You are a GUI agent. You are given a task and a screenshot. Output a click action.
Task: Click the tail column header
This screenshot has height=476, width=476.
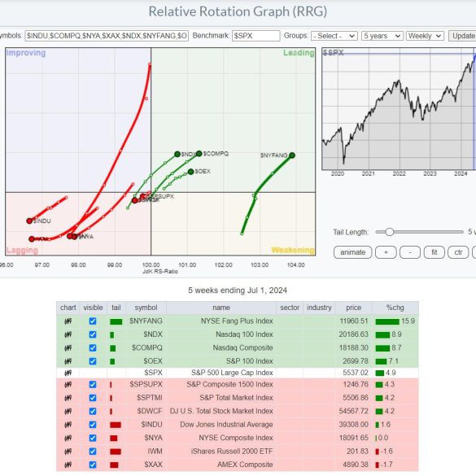[x=116, y=308]
